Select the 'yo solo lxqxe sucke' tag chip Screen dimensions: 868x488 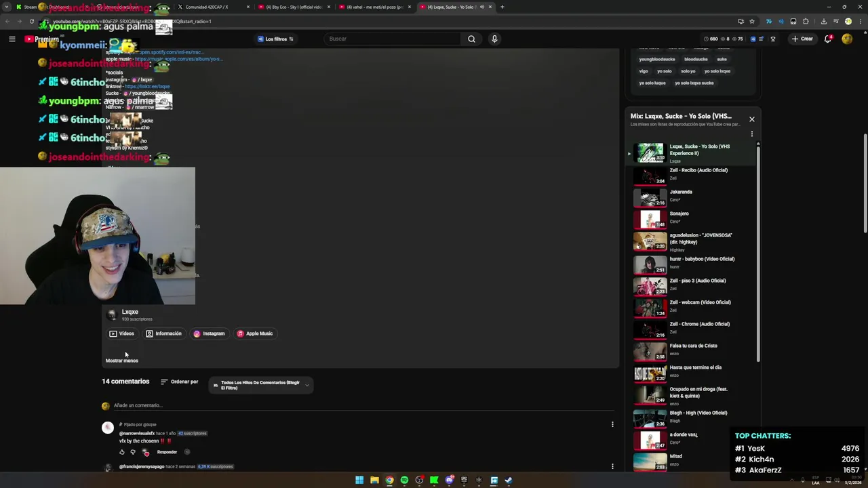pos(694,83)
